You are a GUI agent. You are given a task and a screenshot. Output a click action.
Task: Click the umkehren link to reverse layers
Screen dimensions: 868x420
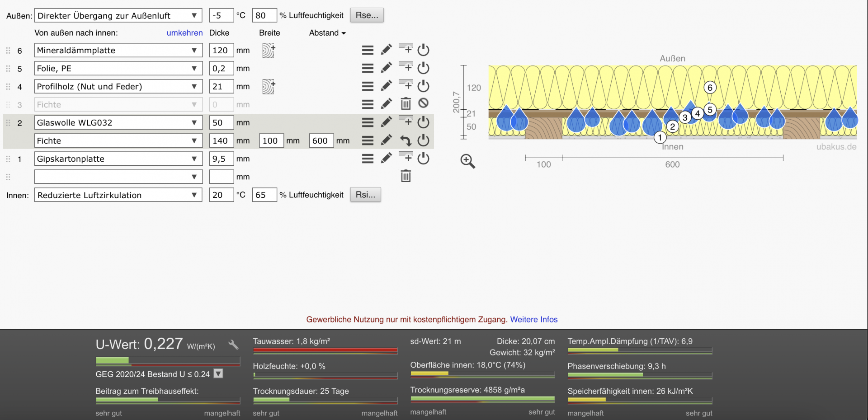click(184, 33)
